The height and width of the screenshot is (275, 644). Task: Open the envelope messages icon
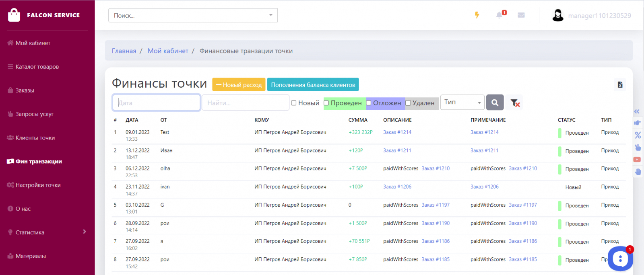[x=521, y=15]
